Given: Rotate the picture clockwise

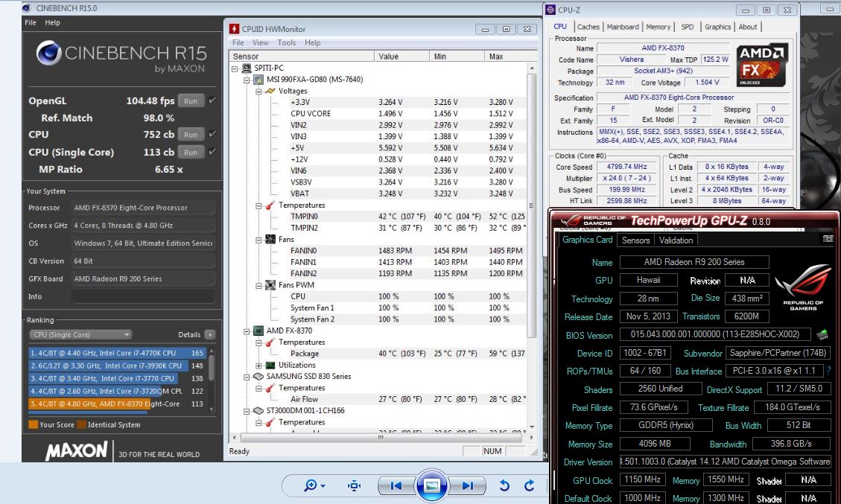Looking at the screenshot, I should click(530, 486).
